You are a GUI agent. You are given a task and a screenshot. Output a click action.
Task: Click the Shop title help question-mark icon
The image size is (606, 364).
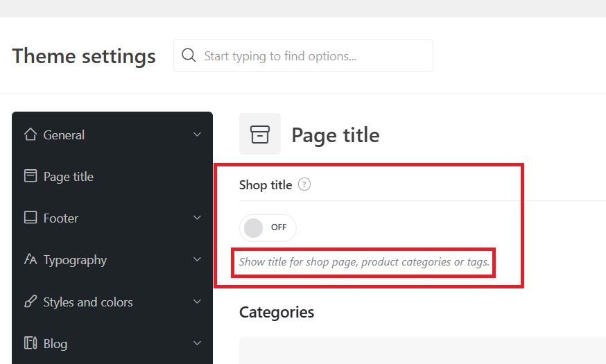click(x=304, y=184)
